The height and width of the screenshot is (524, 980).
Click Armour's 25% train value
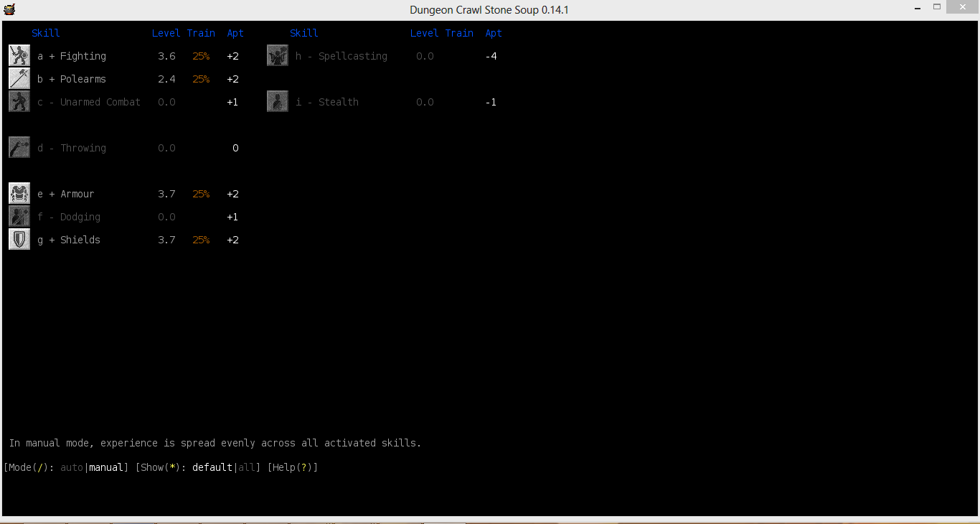tap(201, 194)
